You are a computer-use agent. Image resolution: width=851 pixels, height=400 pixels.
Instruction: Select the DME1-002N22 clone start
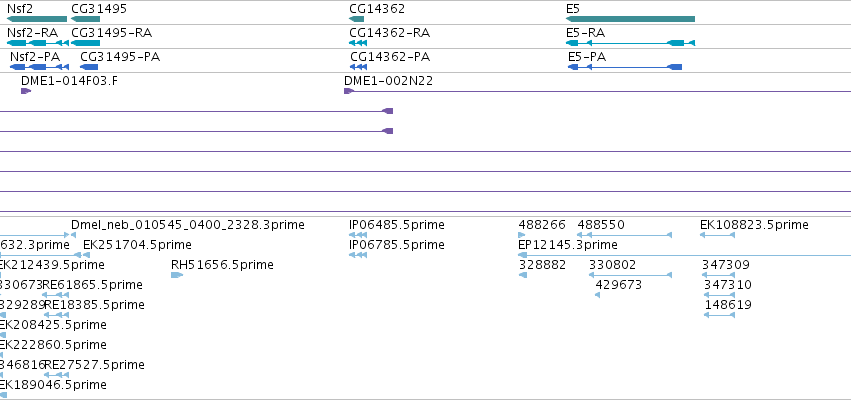point(349,91)
